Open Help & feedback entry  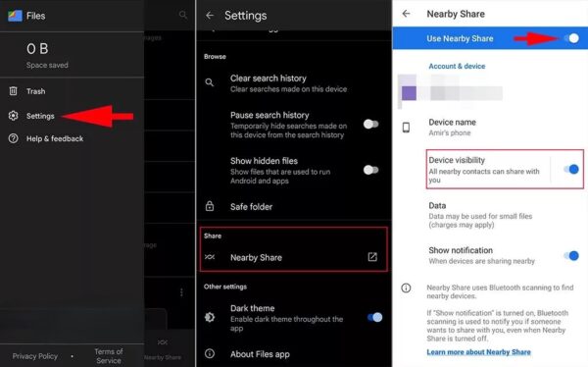pyautogui.click(x=55, y=138)
